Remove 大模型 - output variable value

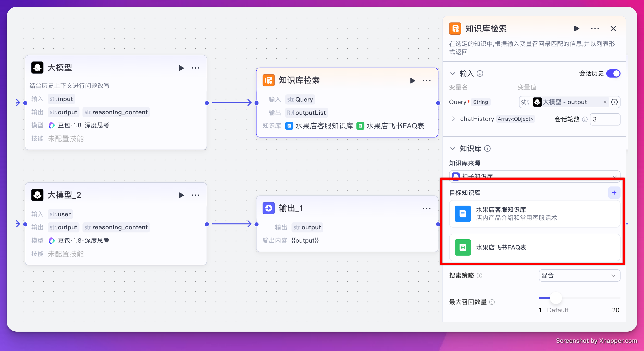605,102
